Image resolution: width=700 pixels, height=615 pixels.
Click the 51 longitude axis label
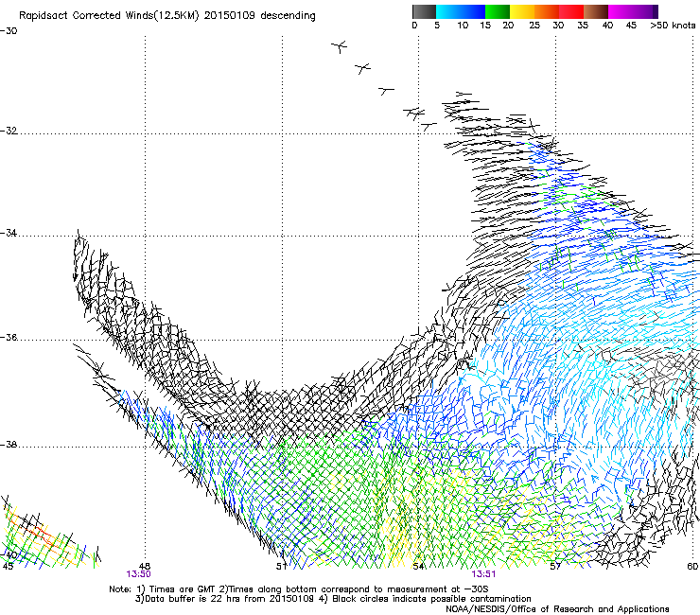coord(281,567)
